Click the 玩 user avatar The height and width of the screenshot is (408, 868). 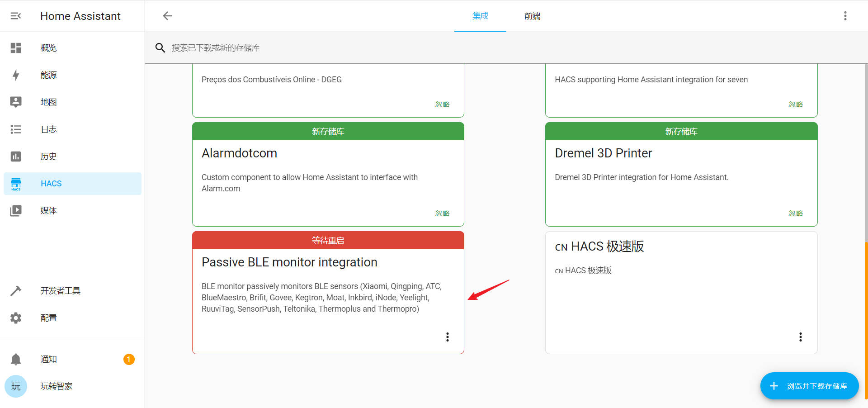point(16,386)
